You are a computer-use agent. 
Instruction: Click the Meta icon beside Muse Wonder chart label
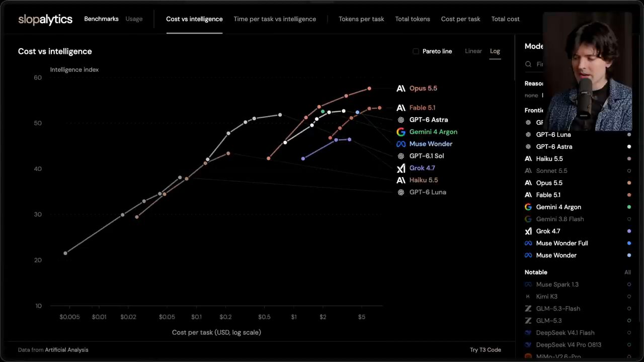point(401,144)
